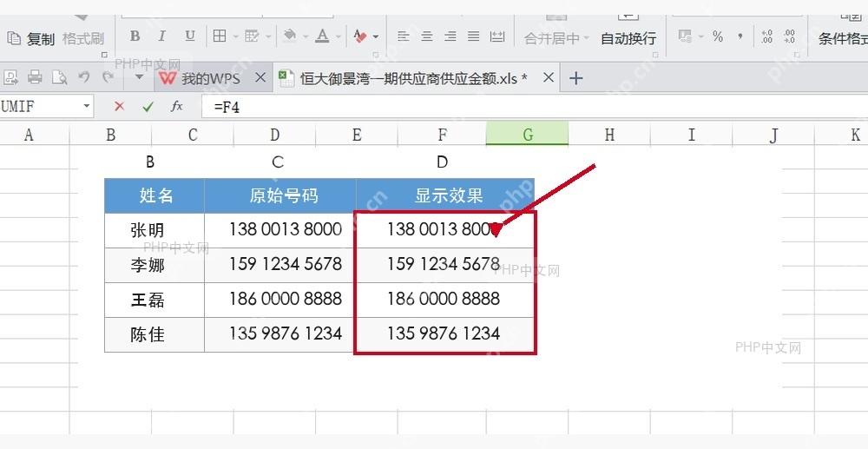This screenshot has width=868, height=449.
Task: Click Merge and Center (合并居中)
Action: pos(556,38)
